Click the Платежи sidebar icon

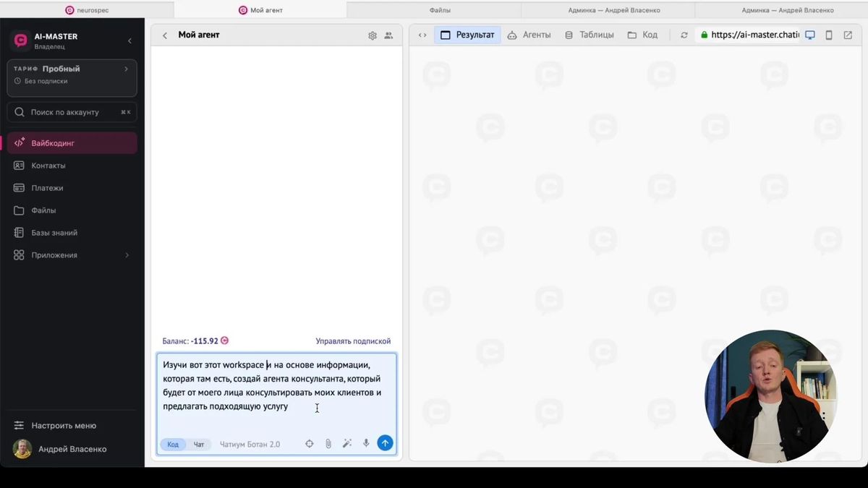pos(19,188)
